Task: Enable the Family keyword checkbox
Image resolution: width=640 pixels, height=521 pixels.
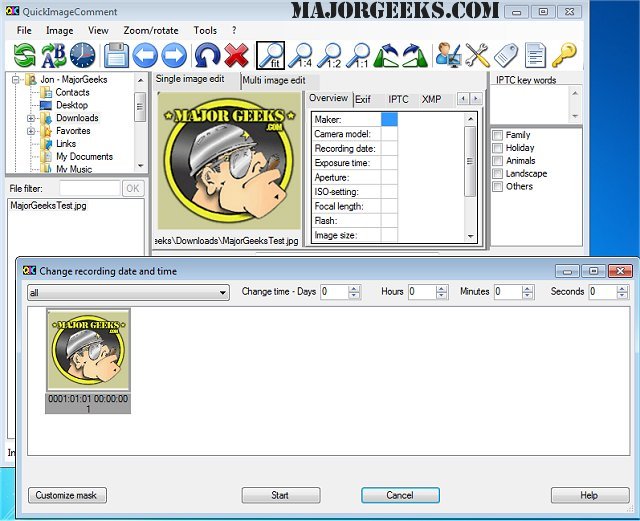Action: (497, 135)
